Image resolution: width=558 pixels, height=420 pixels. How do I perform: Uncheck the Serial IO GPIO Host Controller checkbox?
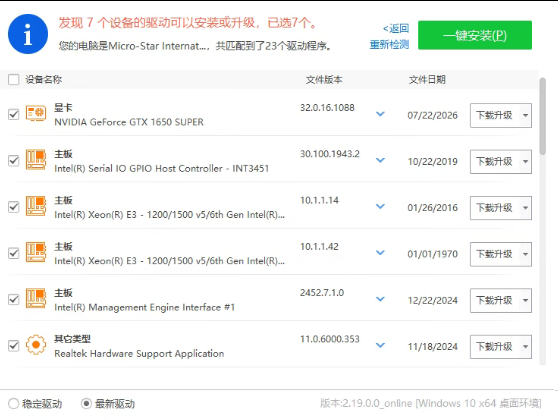pyautogui.click(x=14, y=161)
